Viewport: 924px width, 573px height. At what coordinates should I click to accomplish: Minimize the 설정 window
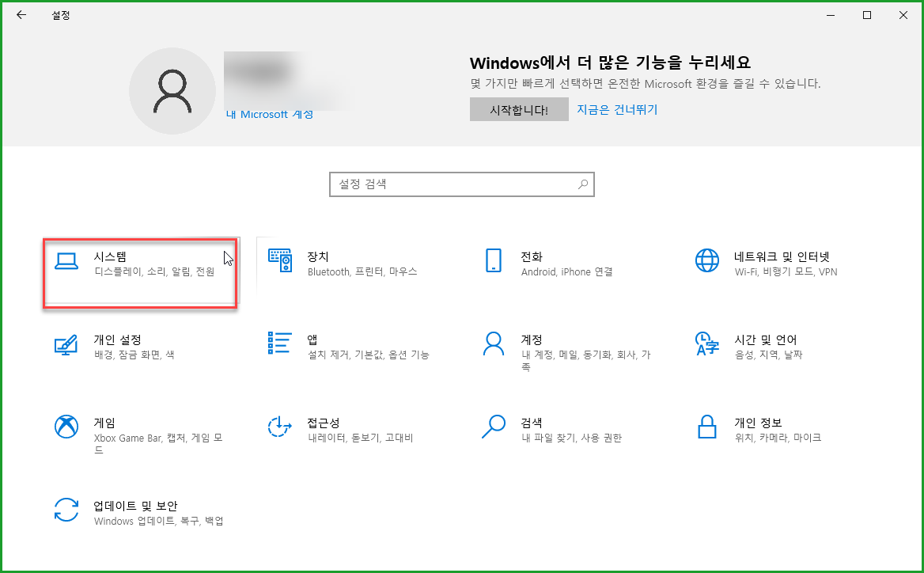831,15
